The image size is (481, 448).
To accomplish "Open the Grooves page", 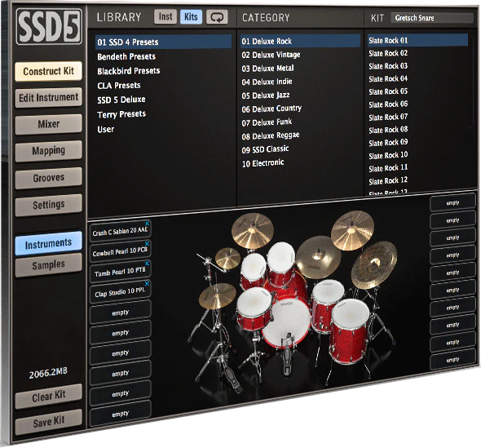I will pyautogui.click(x=48, y=178).
